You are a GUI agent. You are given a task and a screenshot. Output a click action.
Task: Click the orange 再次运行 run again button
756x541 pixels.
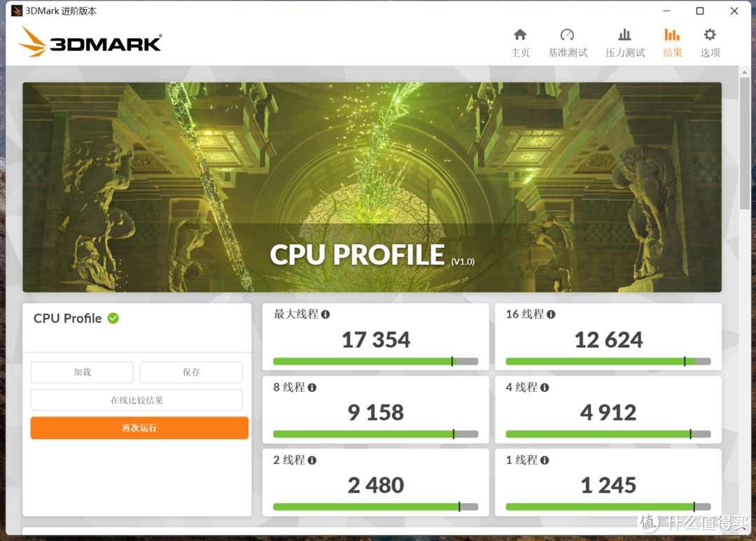point(139,428)
